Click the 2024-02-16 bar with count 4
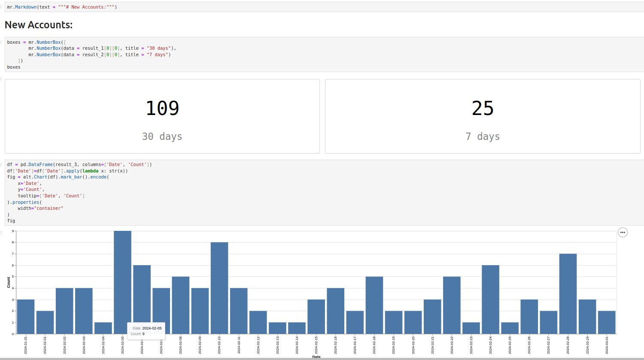The image size is (644, 360). coord(335,311)
